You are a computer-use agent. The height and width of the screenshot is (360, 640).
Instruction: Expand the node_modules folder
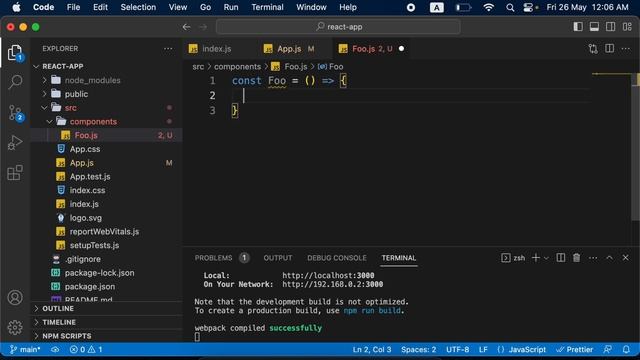[x=106, y=80]
